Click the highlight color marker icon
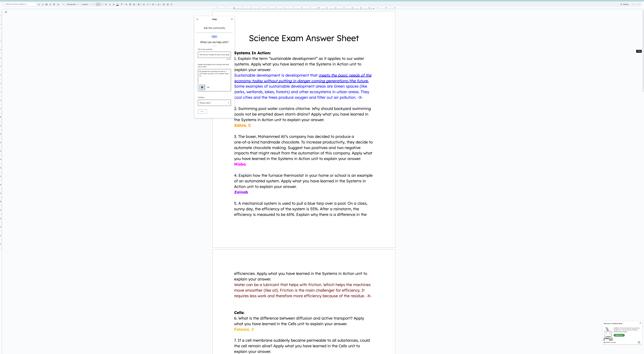Screen dimensions: 644x354 [x=122, y=4]
